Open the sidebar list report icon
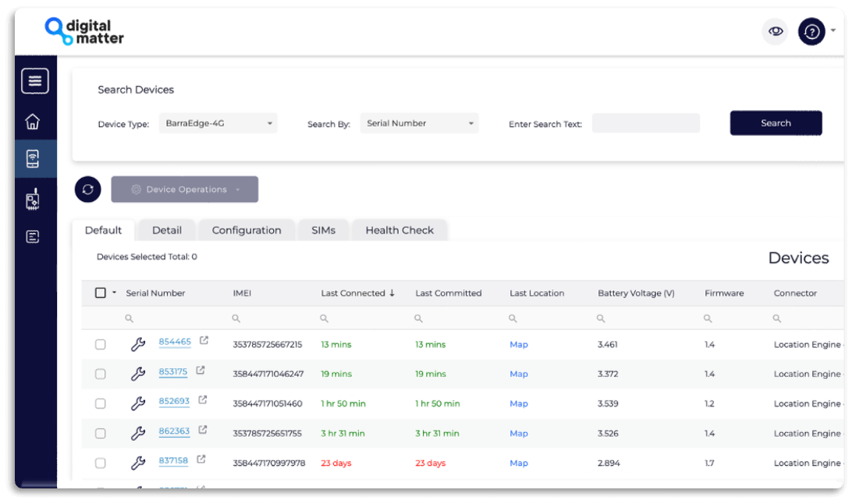 point(33,236)
